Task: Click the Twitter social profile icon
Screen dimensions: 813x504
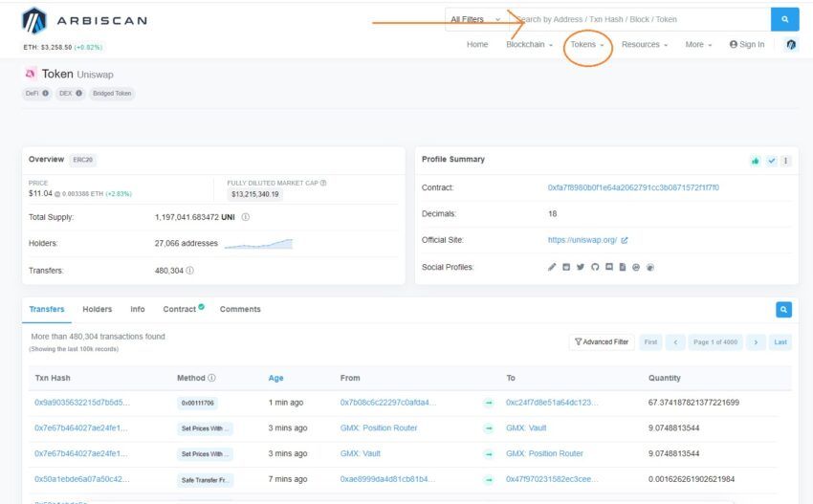Action: click(x=581, y=267)
